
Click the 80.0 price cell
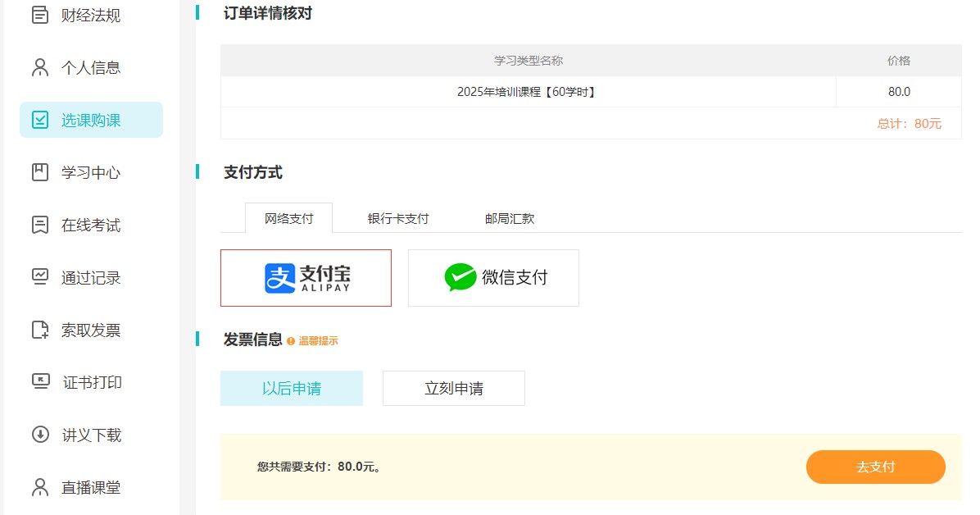[x=899, y=92]
